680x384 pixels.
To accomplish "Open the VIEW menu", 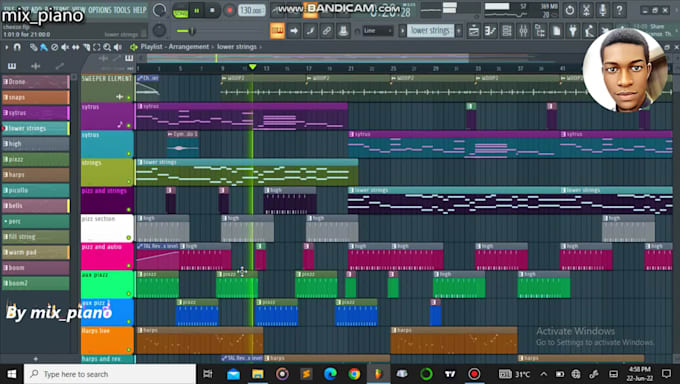I will click(78, 10).
